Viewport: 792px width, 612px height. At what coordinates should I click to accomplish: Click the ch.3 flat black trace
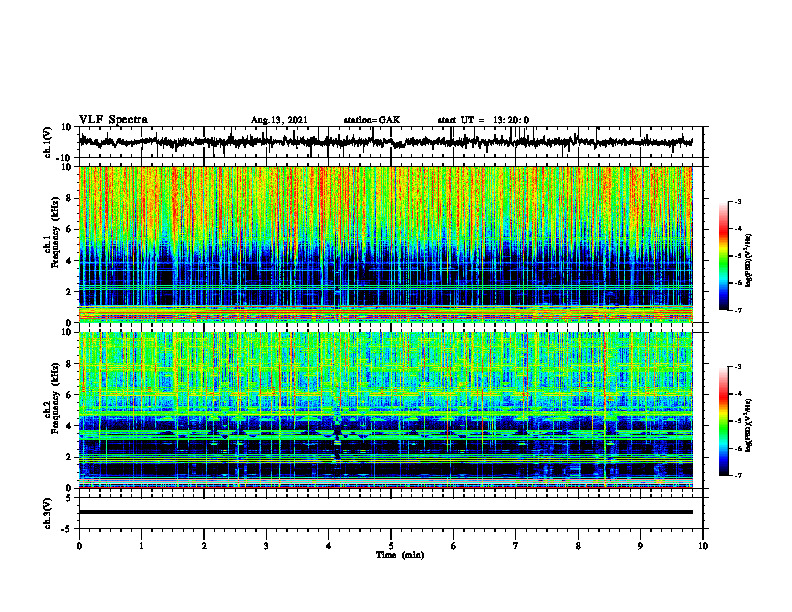[386, 512]
